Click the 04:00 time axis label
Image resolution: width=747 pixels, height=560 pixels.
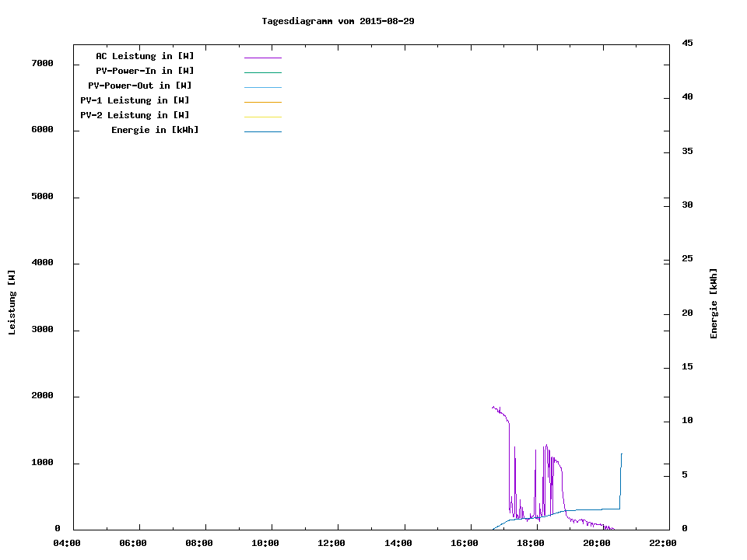coord(67,543)
